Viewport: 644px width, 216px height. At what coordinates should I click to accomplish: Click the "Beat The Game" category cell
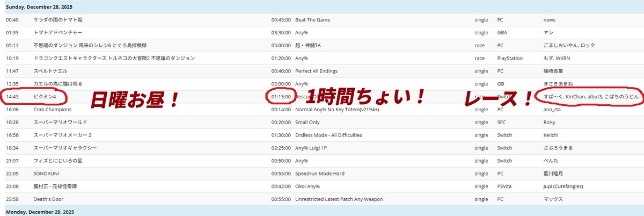313,20
